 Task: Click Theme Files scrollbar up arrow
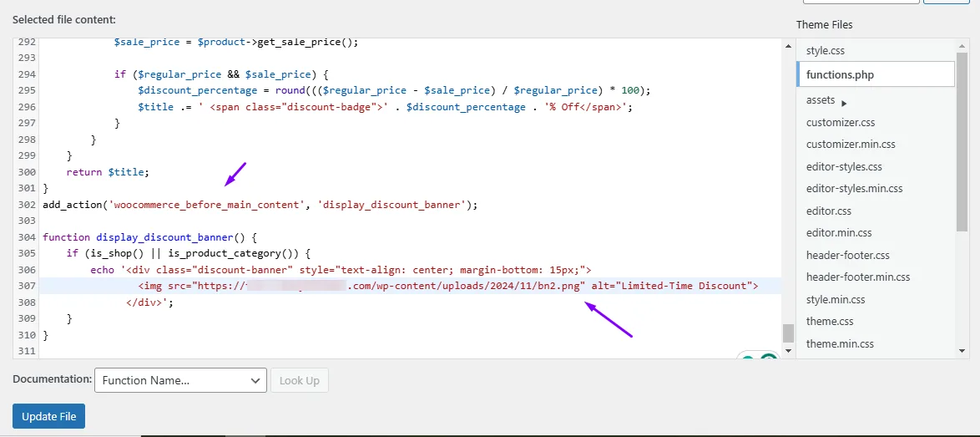(x=962, y=45)
